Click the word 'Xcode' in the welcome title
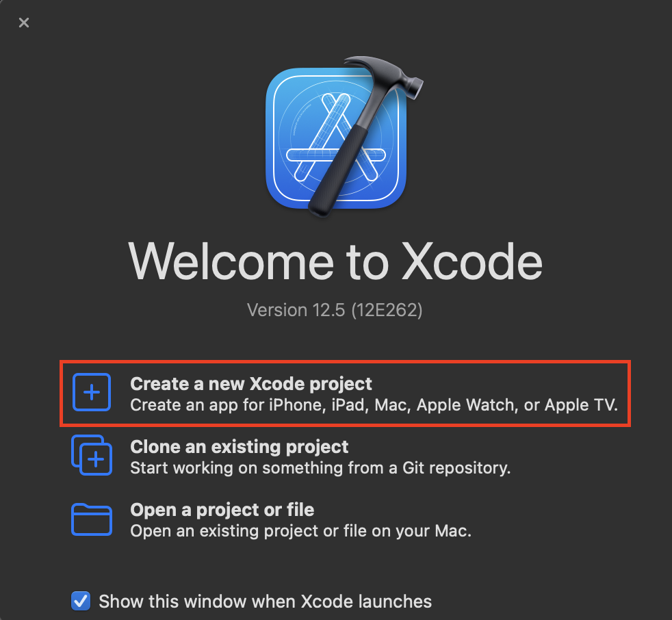Screen dimensions: 672x620 pos(472,261)
